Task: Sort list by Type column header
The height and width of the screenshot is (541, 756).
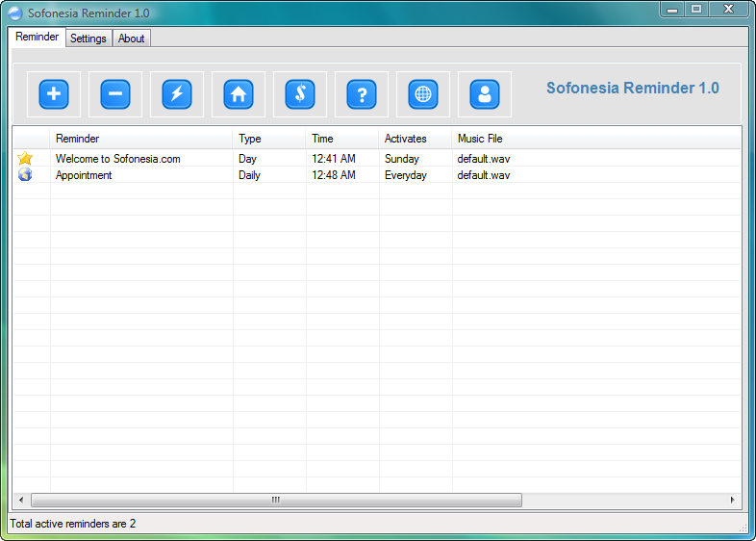Action: 269,139
